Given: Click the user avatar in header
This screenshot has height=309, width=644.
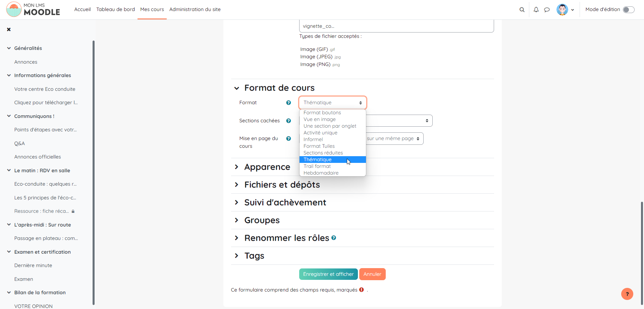Looking at the screenshot, I should pos(562,10).
